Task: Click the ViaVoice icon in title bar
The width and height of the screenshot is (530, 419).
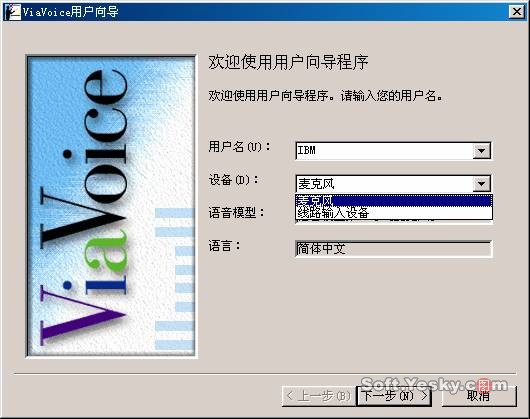Action: pos(14,12)
